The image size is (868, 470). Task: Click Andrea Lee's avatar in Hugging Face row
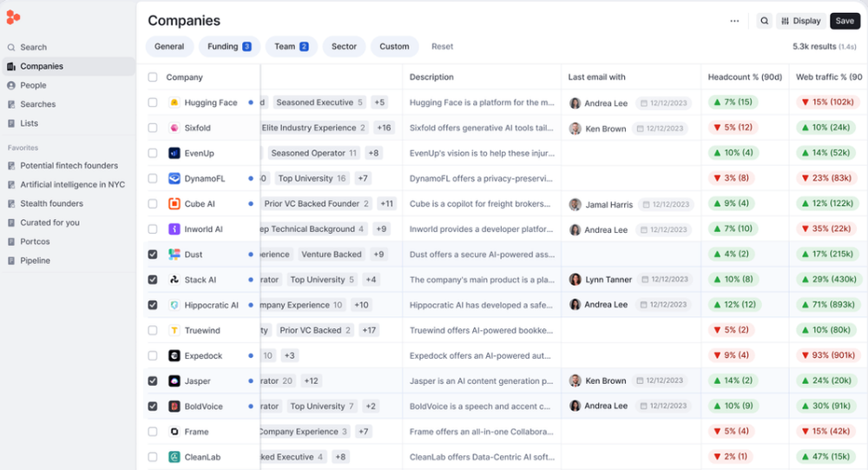pos(575,103)
